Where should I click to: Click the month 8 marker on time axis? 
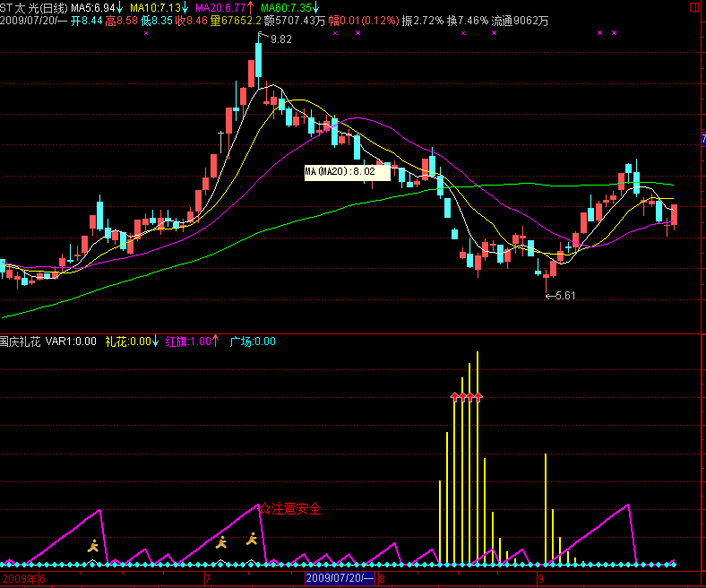[x=382, y=578]
